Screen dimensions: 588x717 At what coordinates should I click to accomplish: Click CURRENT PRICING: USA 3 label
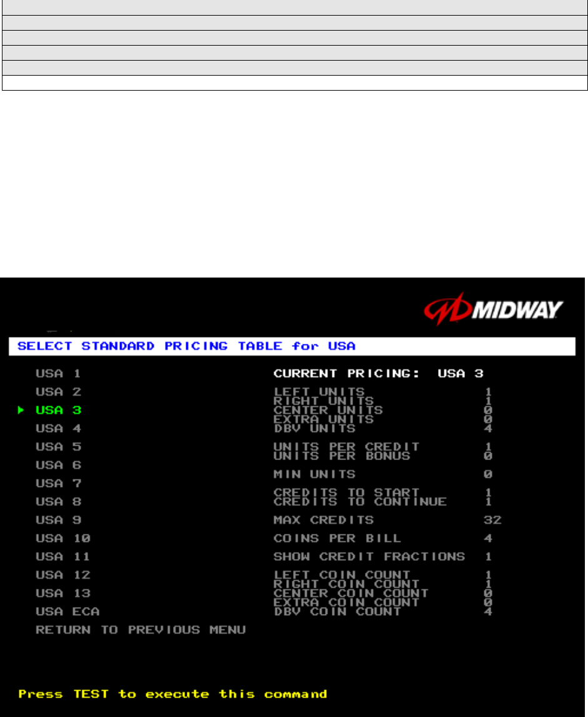379,374
